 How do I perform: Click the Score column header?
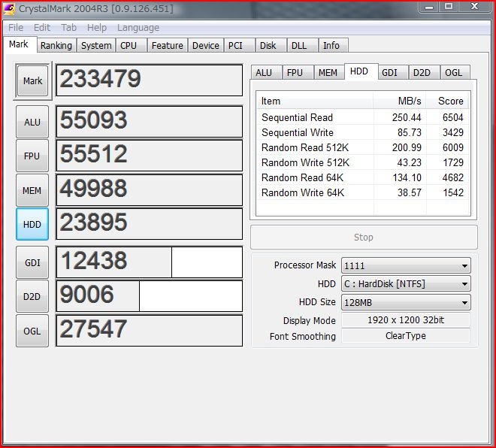click(448, 101)
